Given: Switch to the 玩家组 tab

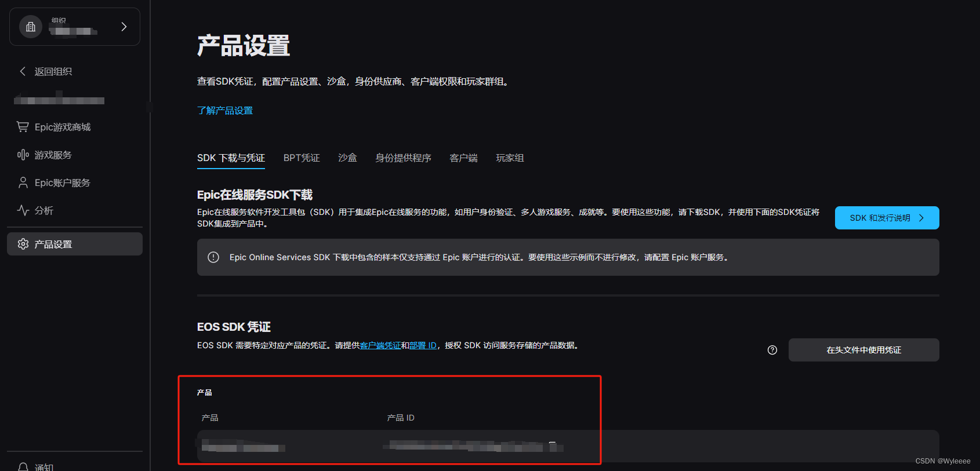Looking at the screenshot, I should (x=510, y=158).
